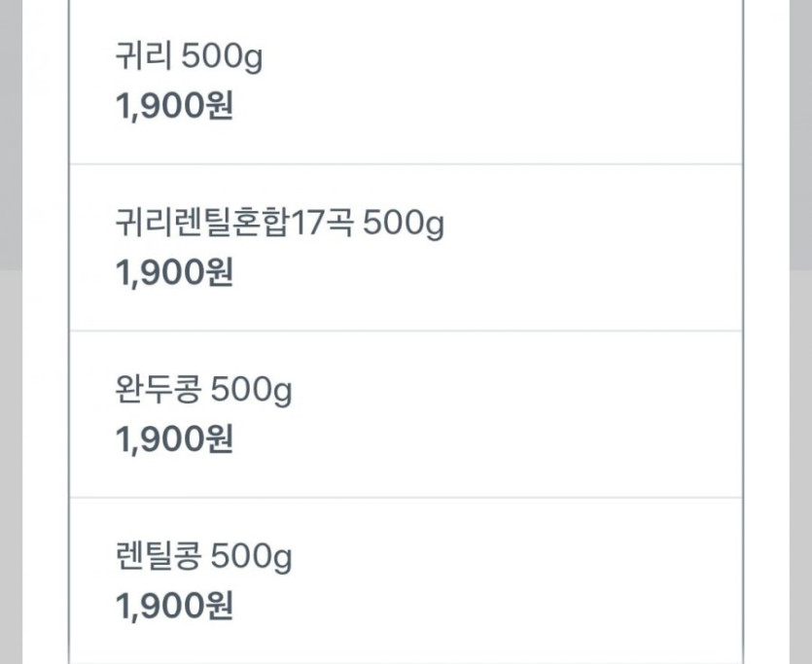
Task: Choose 귀리렌틸혼합17곡 500g from the list
Action: pos(405,248)
